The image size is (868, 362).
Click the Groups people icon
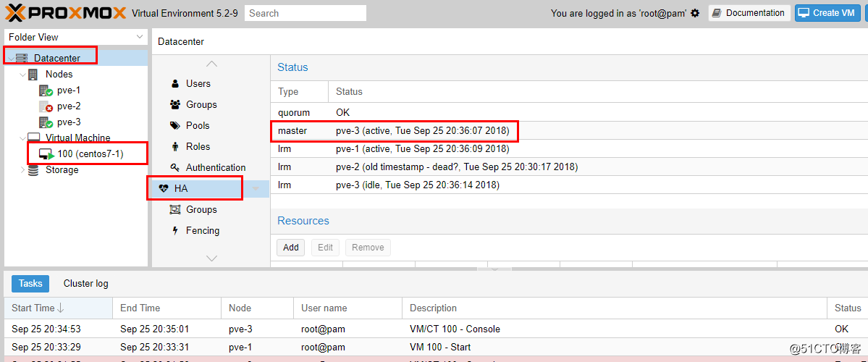pyautogui.click(x=175, y=104)
